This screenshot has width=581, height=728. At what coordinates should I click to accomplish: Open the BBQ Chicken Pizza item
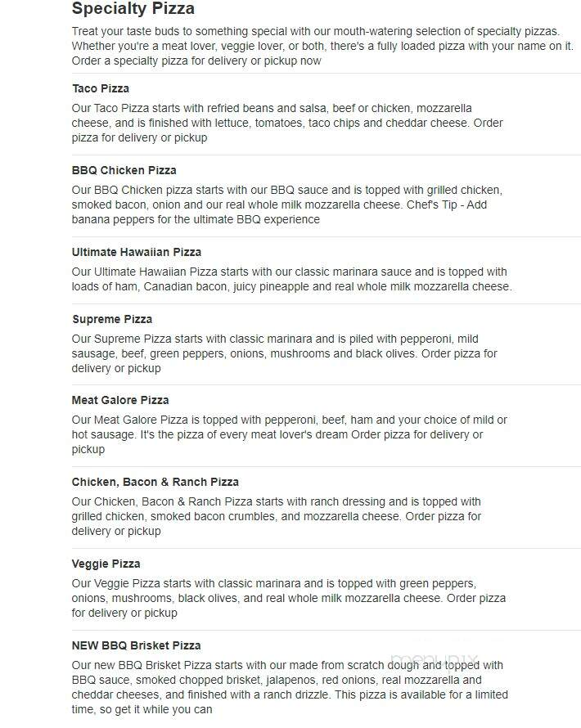124,170
